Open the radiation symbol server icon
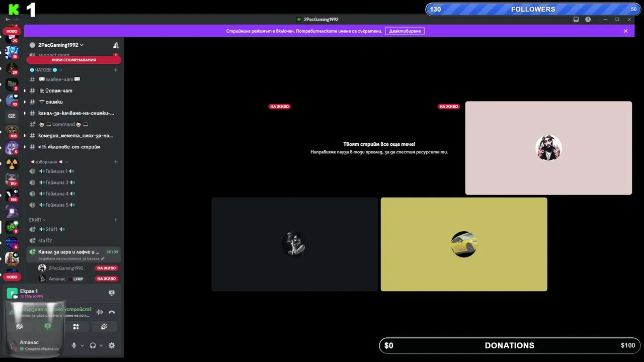The image size is (644, 362). (x=12, y=163)
